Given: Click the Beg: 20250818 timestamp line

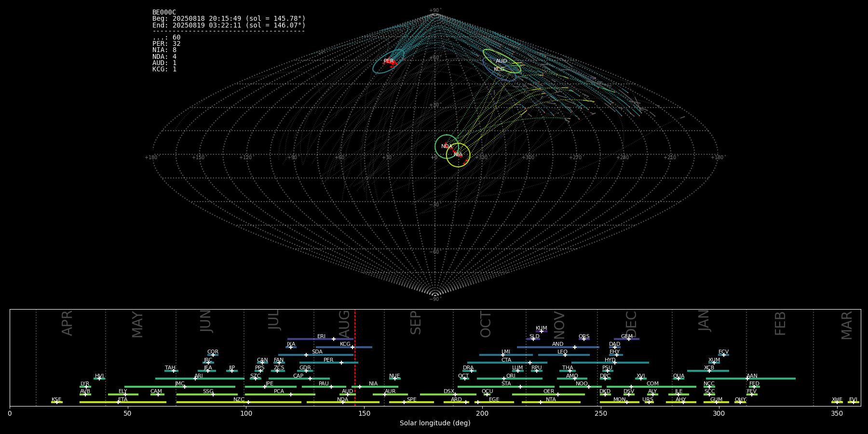Looking at the screenshot, I should tap(229, 19).
